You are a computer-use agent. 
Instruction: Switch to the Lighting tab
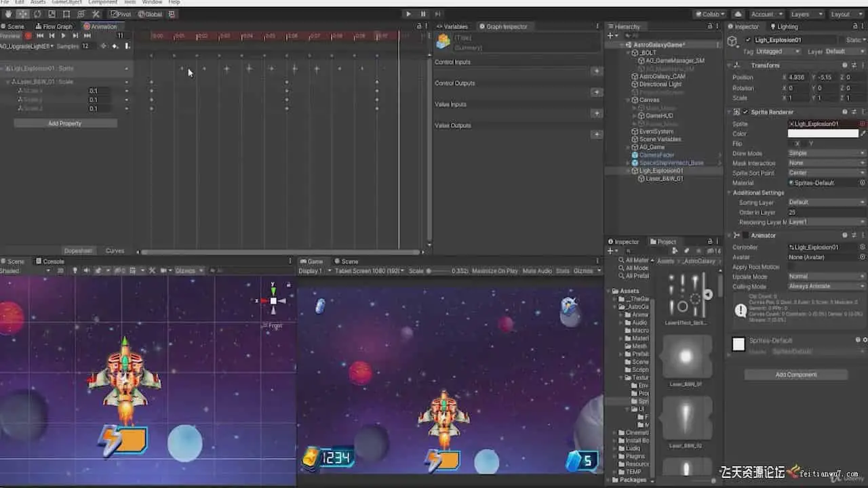[x=784, y=26]
